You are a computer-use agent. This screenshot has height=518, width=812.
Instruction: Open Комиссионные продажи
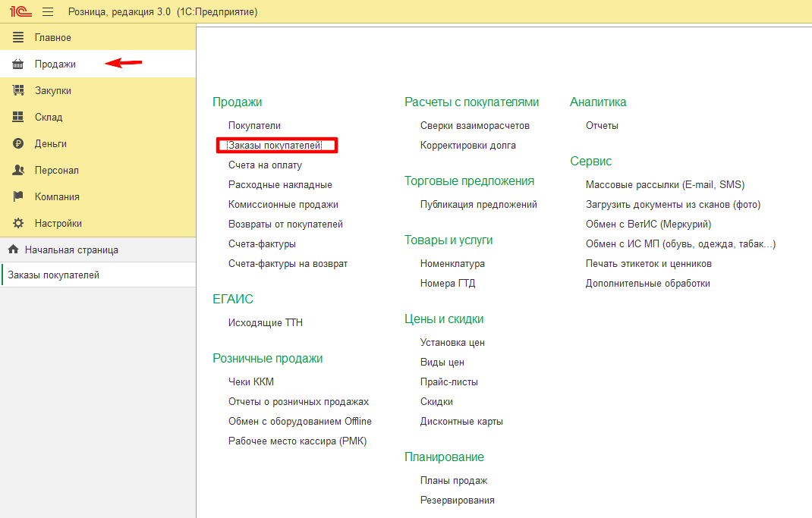(x=283, y=205)
